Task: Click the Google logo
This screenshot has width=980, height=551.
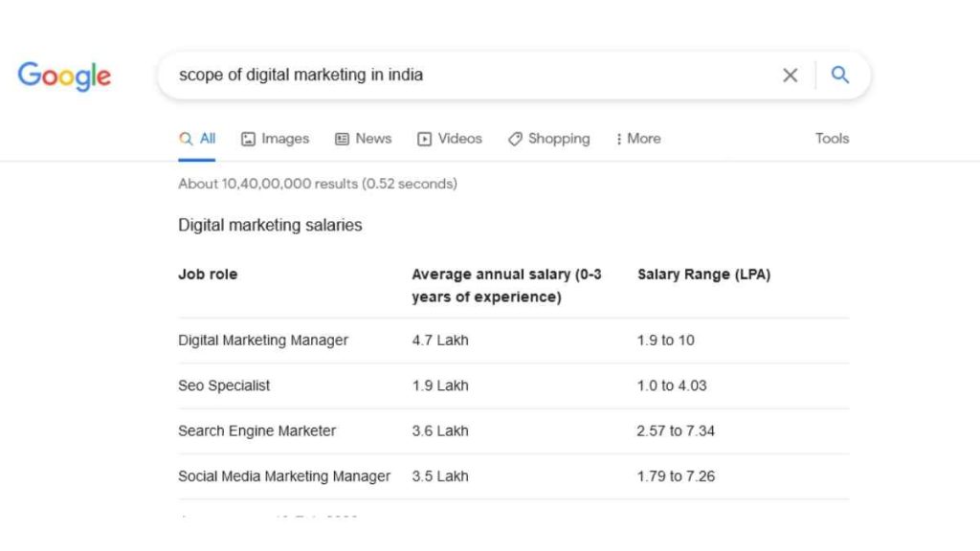Action: [64, 77]
